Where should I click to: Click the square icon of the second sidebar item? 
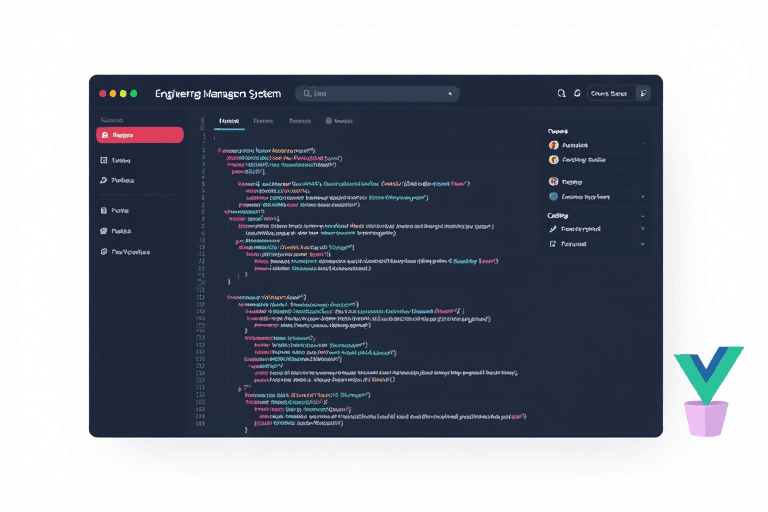click(x=104, y=160)
